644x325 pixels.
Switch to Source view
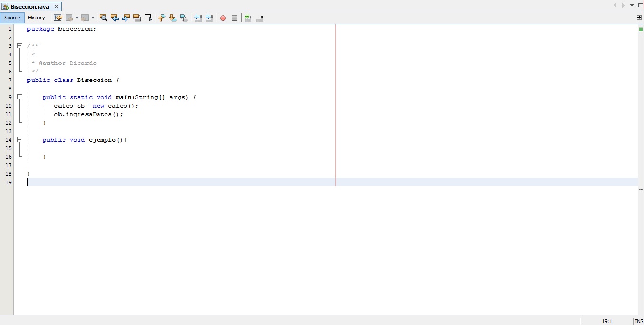[12, 18]
